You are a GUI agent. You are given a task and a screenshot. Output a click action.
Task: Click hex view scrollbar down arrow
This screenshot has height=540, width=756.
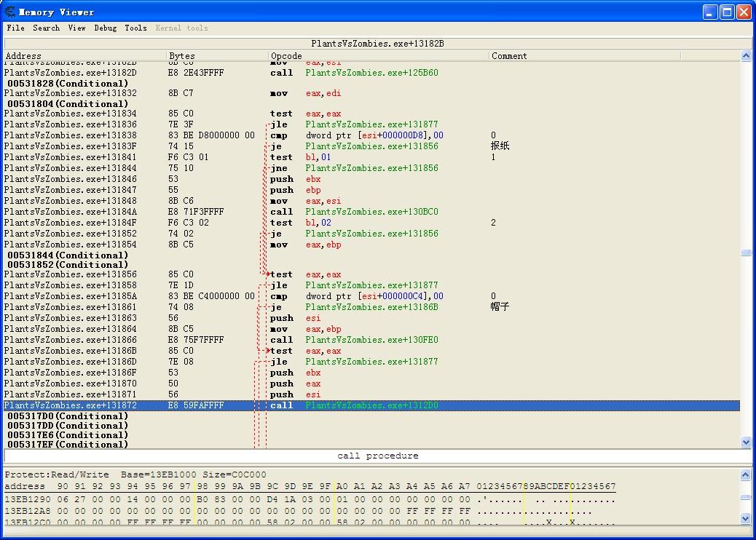click(746, 519)
